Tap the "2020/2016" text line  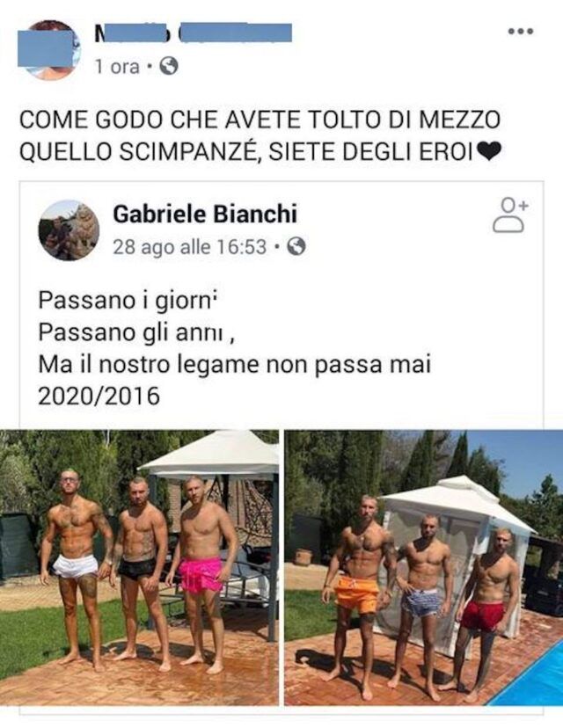pyautogui.click(x=99, y=396)
